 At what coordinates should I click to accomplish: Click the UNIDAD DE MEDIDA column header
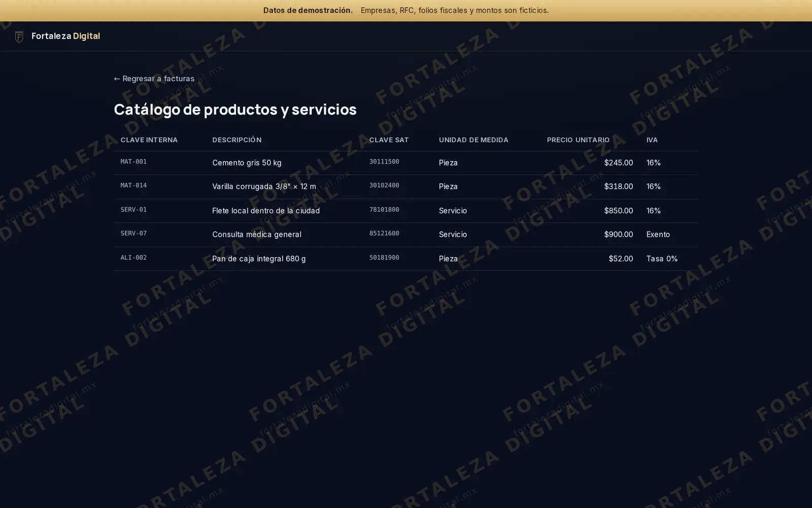click(473, 140)
